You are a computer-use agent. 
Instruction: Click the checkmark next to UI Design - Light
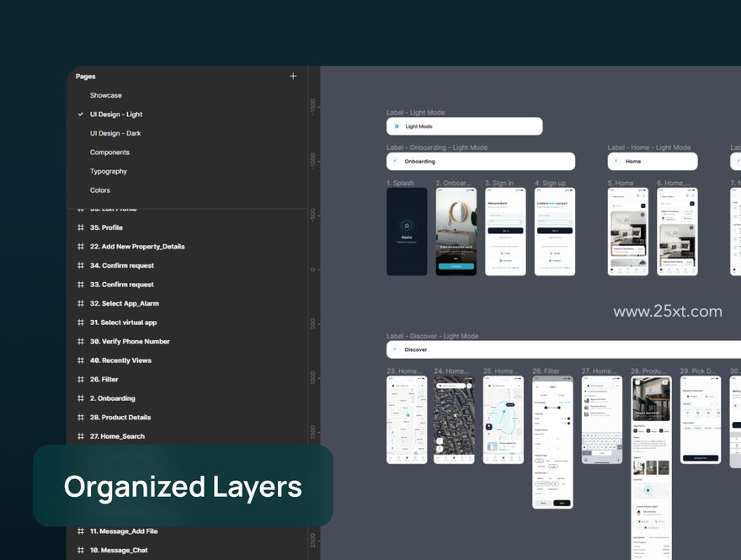pos(80,114)
